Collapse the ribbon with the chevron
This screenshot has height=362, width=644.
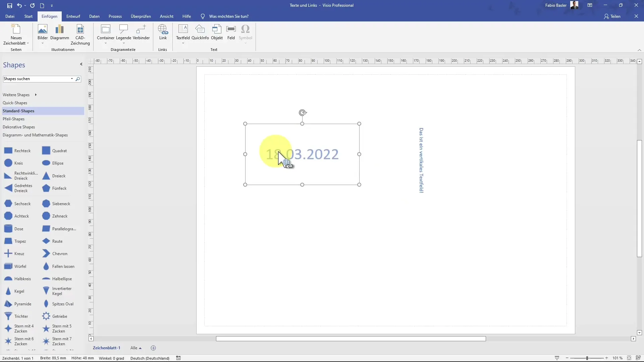639,50
